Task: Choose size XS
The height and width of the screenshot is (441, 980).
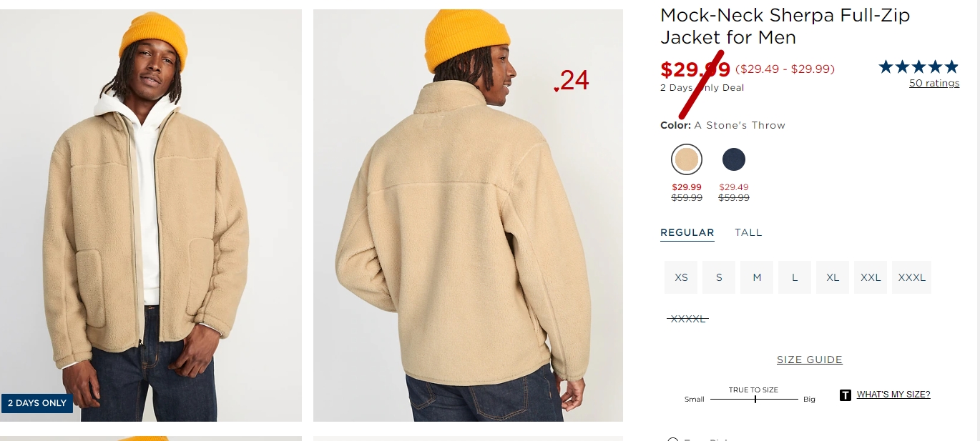Action: coord(681,277)
